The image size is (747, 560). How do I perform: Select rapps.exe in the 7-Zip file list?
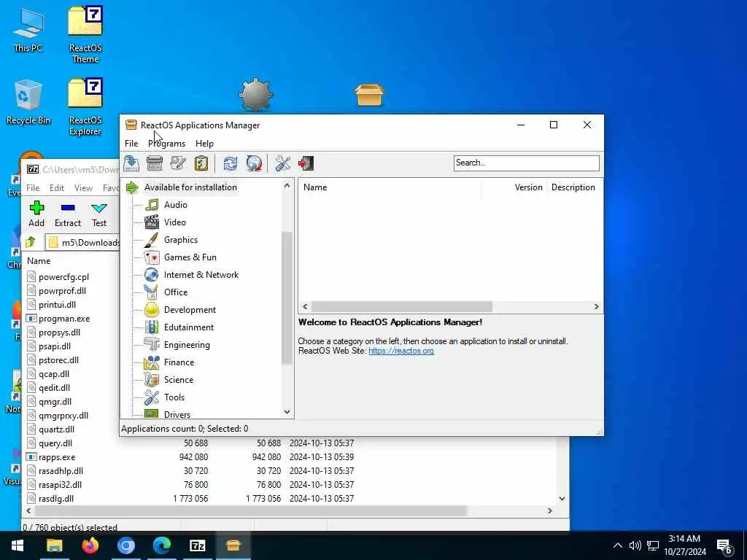[57, 457]
